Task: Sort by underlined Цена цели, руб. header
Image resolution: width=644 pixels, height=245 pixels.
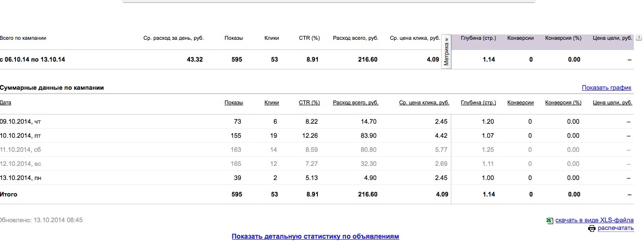Action: [612, 103]
